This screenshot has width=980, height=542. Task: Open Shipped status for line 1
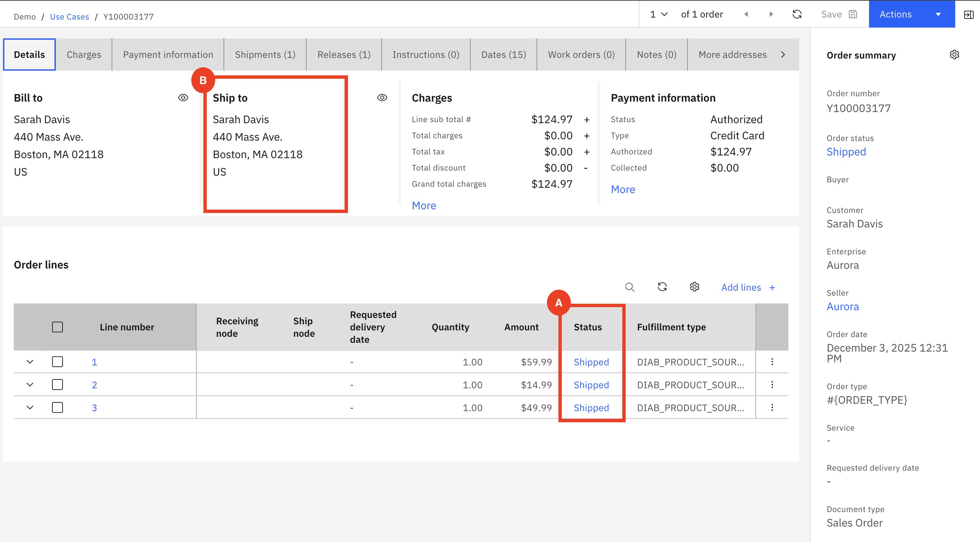coord(591,362)
